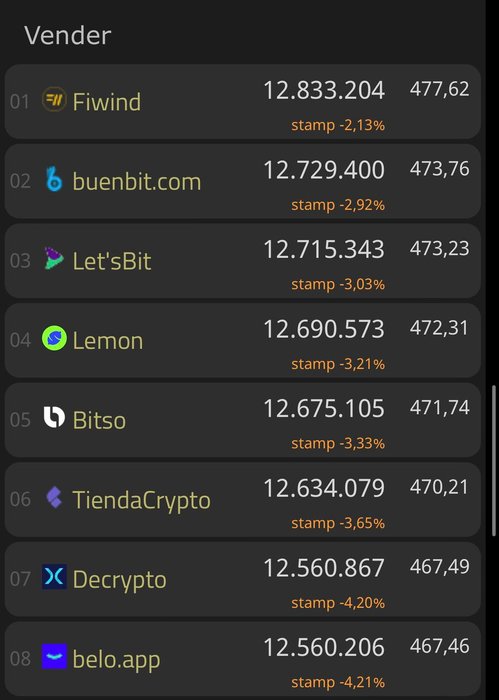Click the white Bitso logo icon
This screenshot has width=499, height=700.
54,417
